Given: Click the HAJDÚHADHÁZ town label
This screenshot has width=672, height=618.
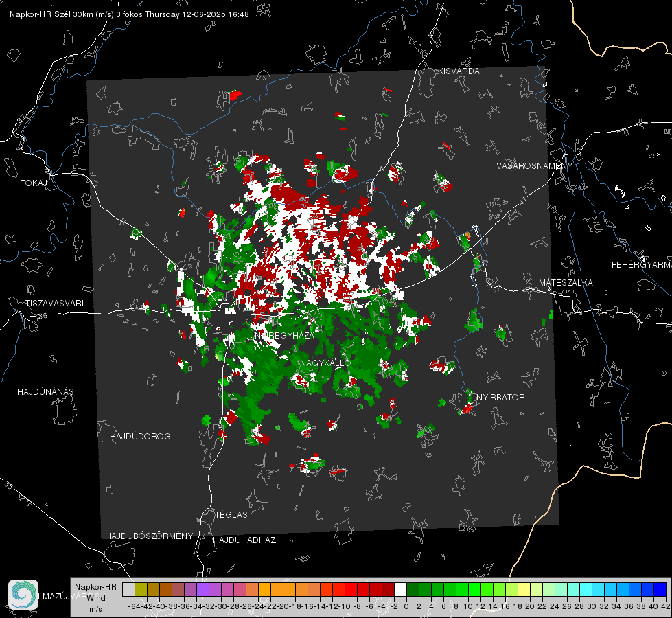Looking at the screenshot, I should coord(244,540).
